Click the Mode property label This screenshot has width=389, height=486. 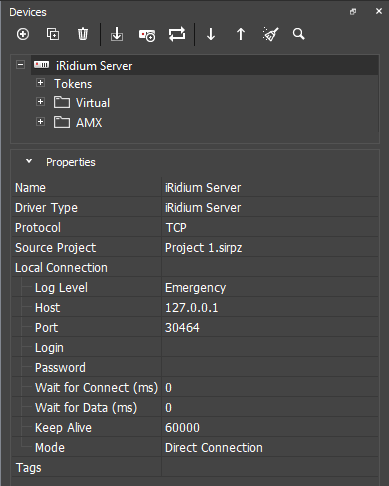[50, 447]
